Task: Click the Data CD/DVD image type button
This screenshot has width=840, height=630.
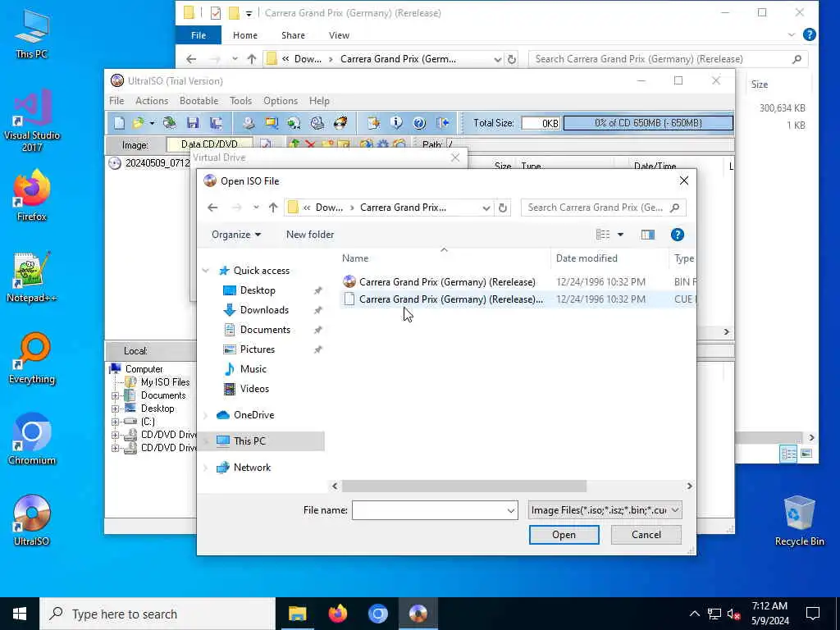Action: tap(209, 144)
